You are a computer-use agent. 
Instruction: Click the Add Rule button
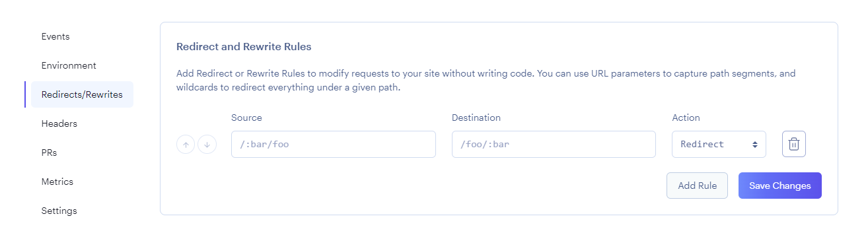[x=697, y=186]
